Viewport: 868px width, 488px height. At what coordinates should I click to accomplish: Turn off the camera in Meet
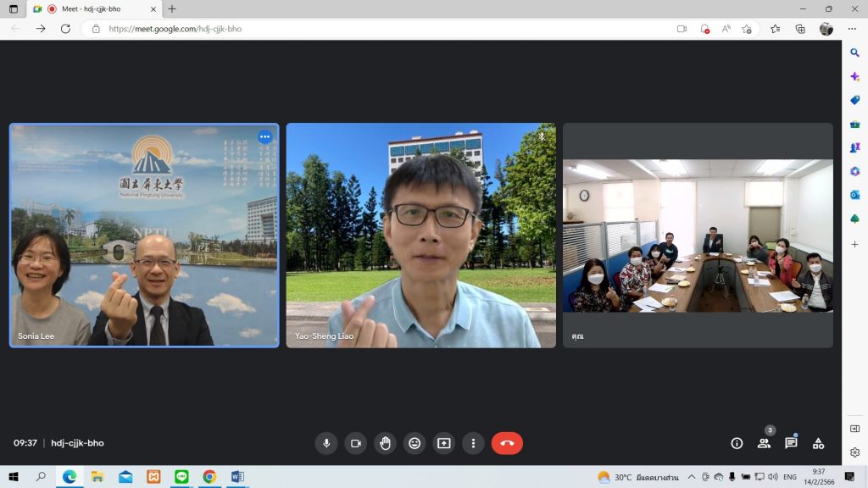356,443
